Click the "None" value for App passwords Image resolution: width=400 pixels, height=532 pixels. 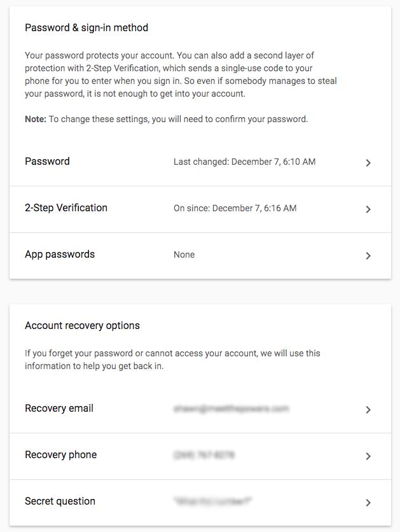click(x=184, y=255)
